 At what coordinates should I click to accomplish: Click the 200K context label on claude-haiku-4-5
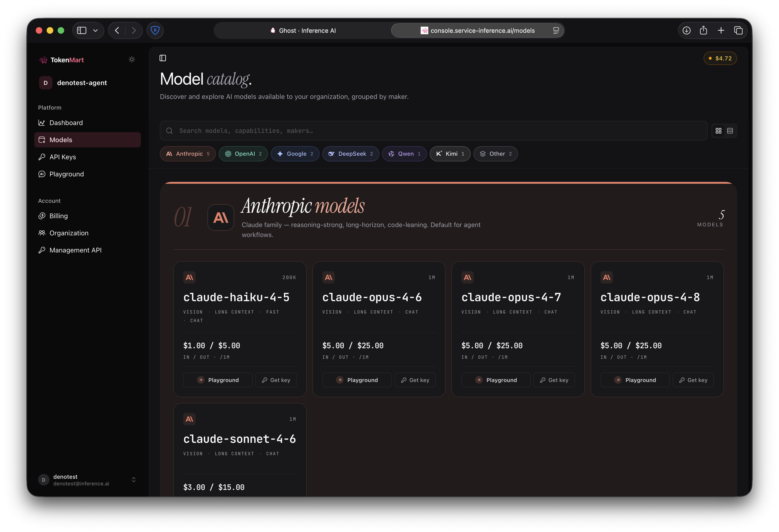click(289, 278)
